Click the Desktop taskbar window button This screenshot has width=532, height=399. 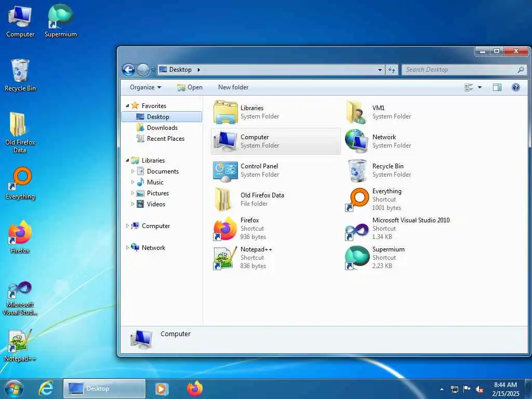104,389
